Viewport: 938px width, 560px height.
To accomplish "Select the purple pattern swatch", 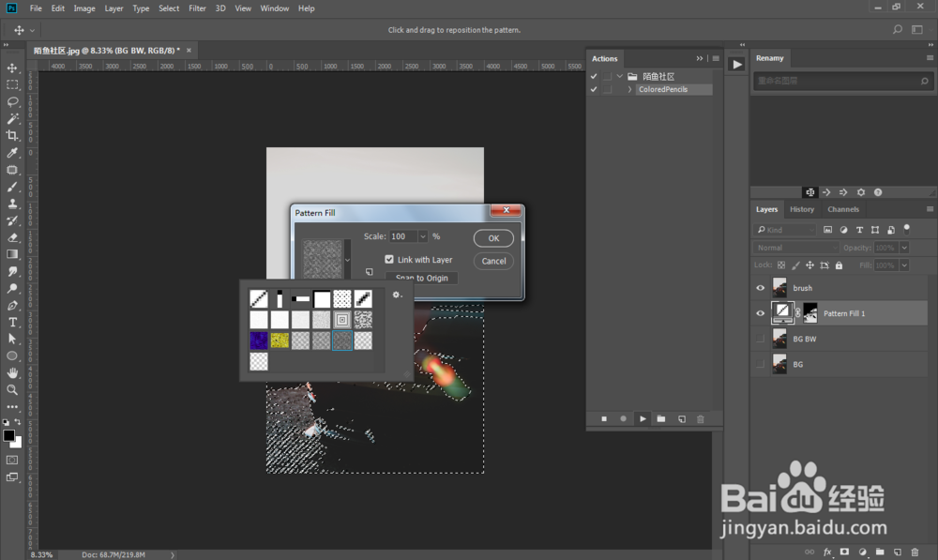I will [x=259, y=341].
